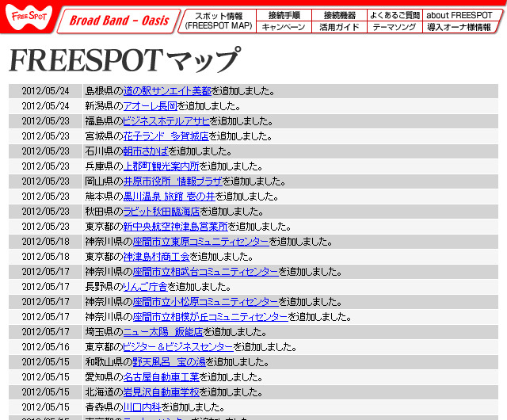Select the 2012/05/17 date in りんご庁舎 row
Image resolution: width=507 pixels, height=420 pixels.
coord(46,286)
